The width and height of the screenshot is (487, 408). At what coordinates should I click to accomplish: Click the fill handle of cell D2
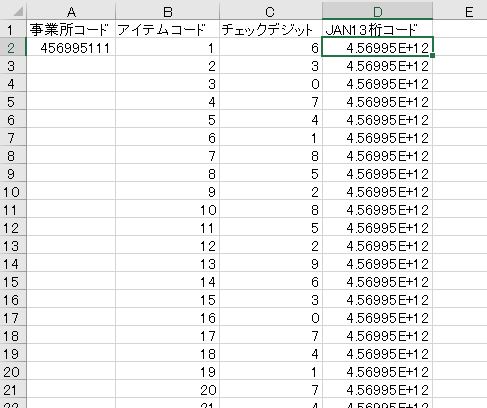pos(432,55)
